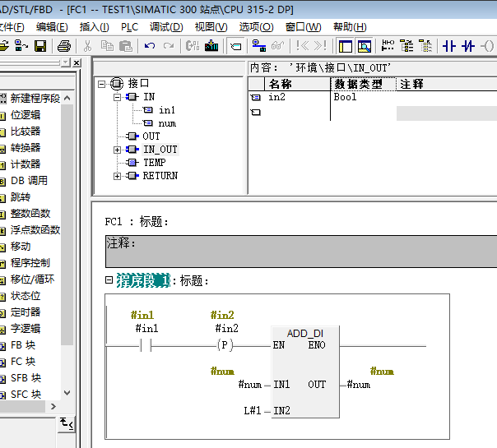Insert a normally open contact
The height and width of the screenshot is (448, 497).
[x=449, y=46]
